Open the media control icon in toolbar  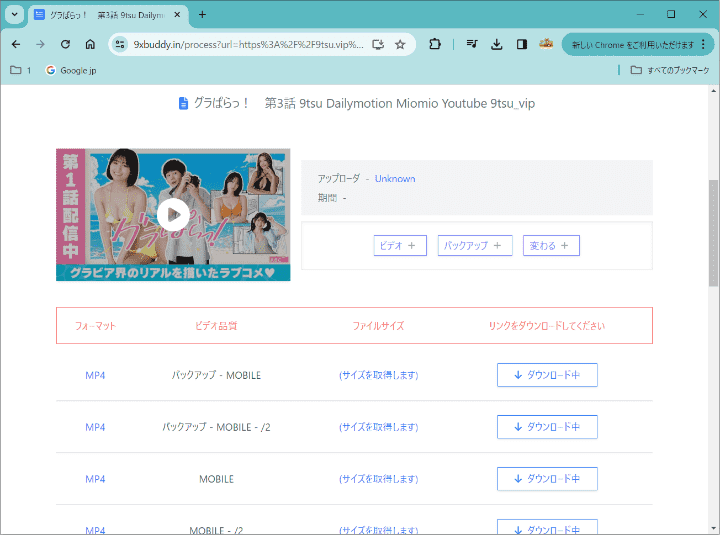[472, 44]
